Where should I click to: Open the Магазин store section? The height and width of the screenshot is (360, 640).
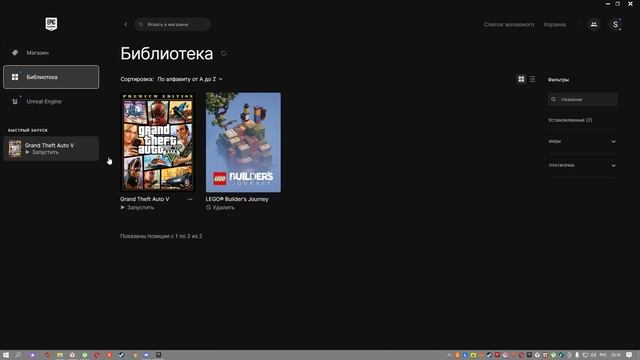click(51, 53)
